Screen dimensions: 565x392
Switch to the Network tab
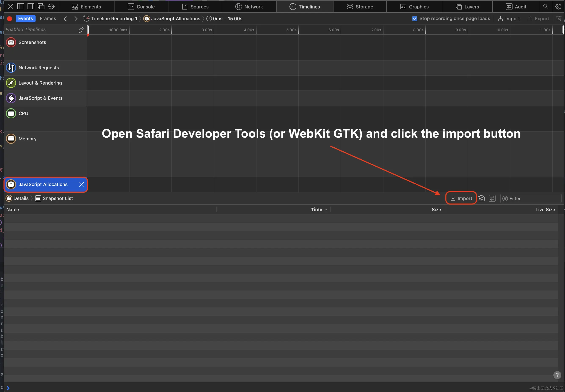point(249,7)
